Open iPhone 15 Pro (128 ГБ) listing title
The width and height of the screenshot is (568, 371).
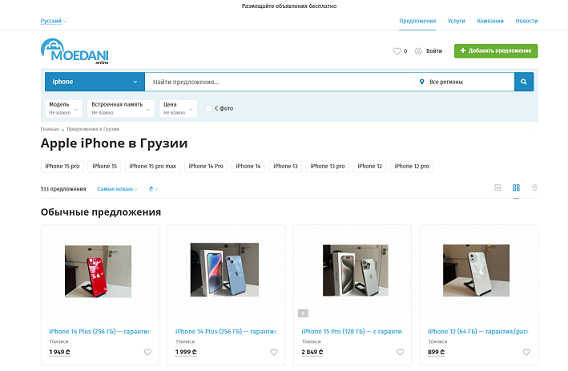352,331
